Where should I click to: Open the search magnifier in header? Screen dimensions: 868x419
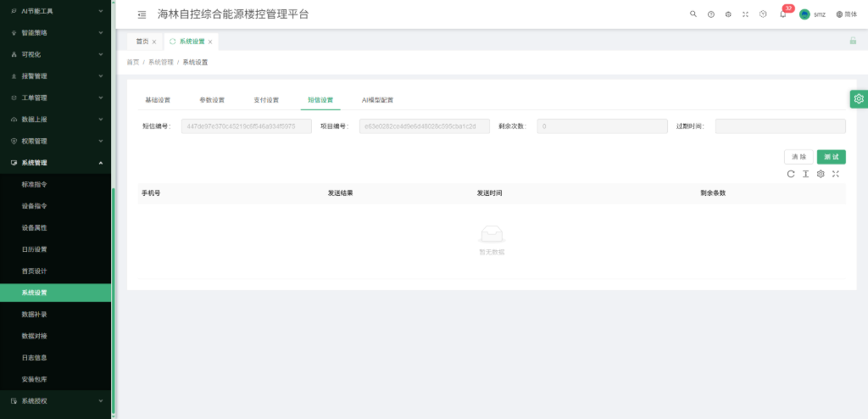pos(693,14)
